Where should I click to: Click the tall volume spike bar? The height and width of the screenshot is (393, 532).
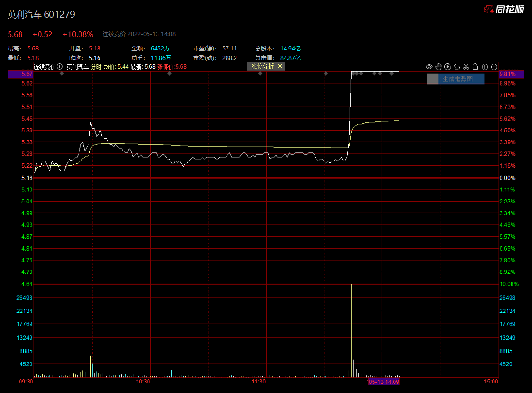[x=351, y=331]
